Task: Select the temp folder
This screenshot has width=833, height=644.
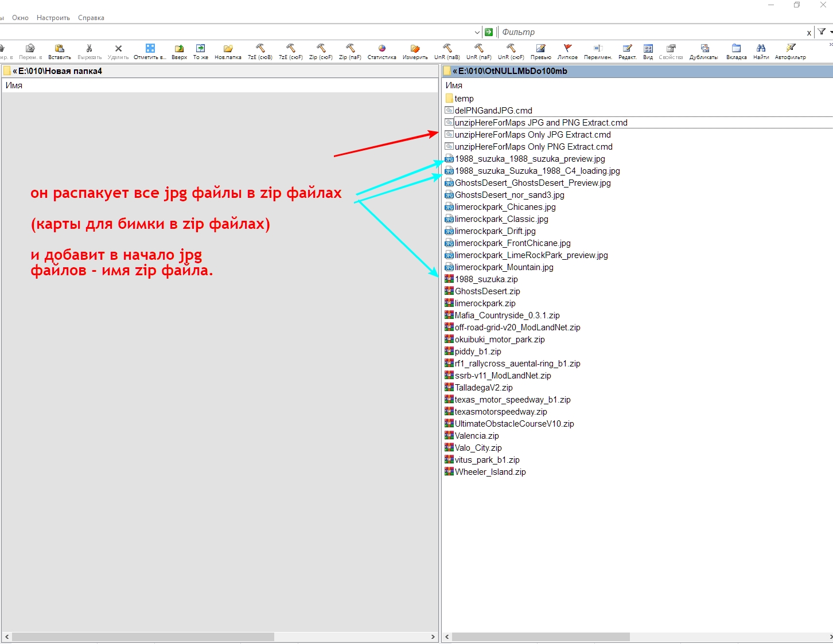Action: pyautogui.click(x=460, y=99)
